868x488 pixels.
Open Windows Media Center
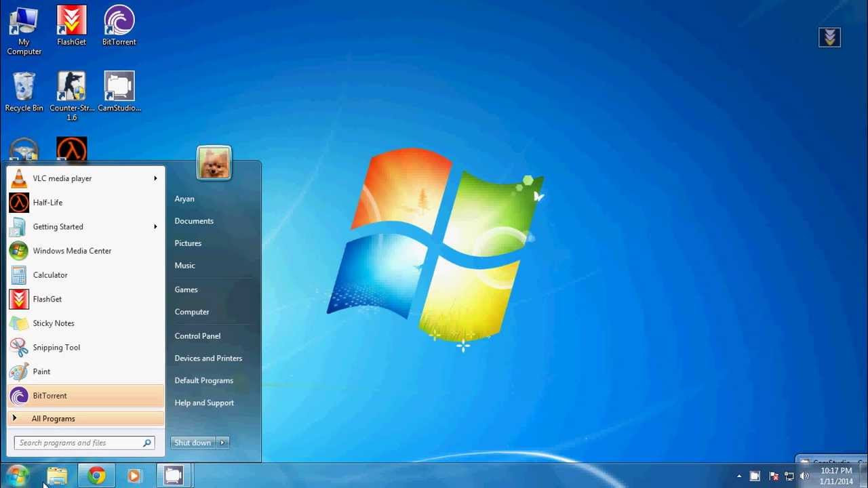[x=85, y=251]
